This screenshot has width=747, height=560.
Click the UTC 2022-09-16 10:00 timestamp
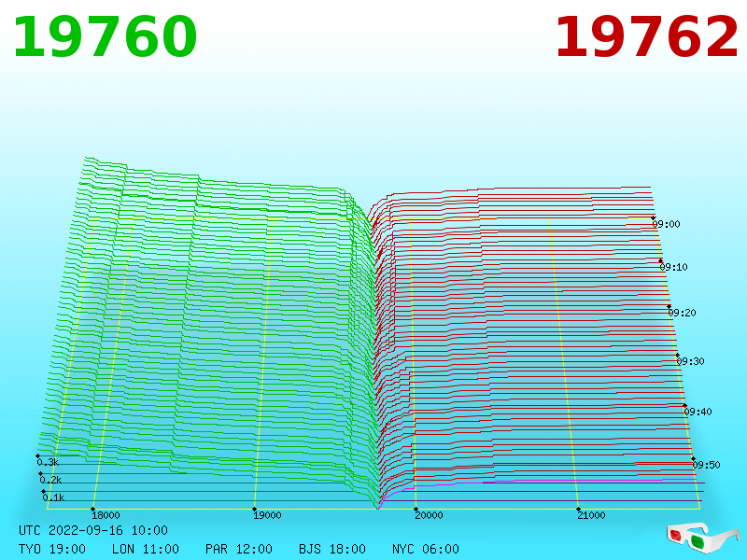click(93, 530)
